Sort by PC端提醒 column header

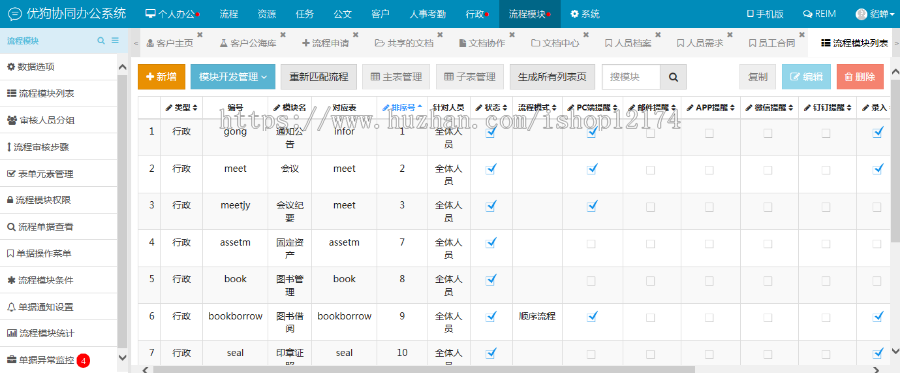(592, 107)
